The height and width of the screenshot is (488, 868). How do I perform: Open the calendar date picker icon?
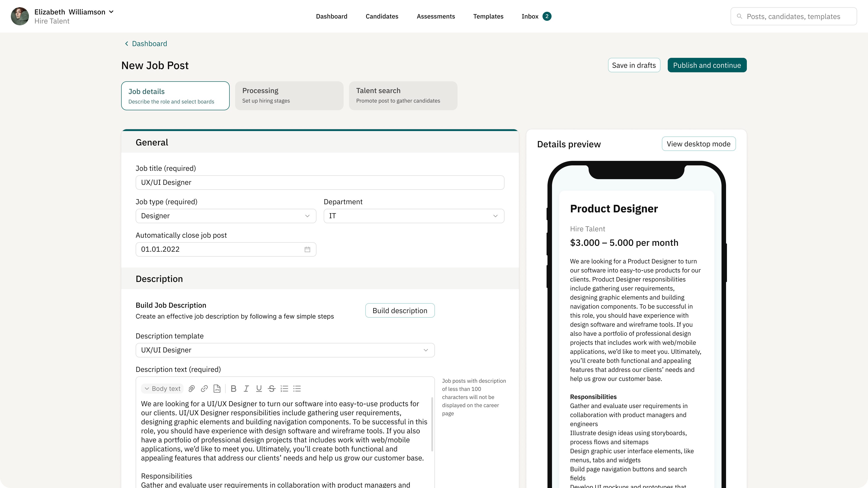(307, 250)
